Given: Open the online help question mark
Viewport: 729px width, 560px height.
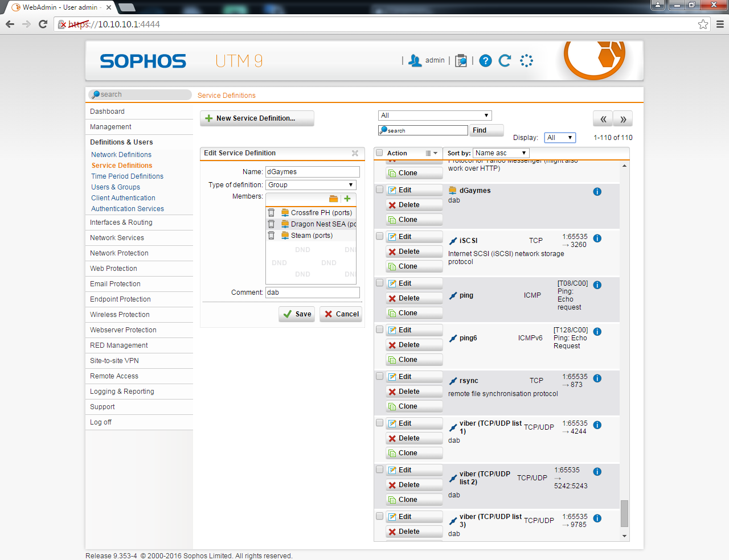Looking at the screenshot, I should 485,60.
